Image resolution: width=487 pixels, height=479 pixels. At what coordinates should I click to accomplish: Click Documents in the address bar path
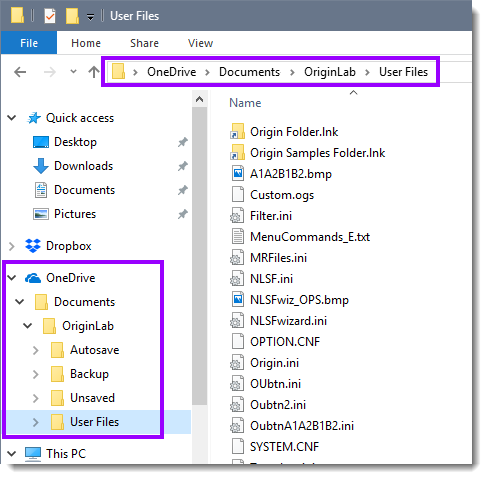249,72
